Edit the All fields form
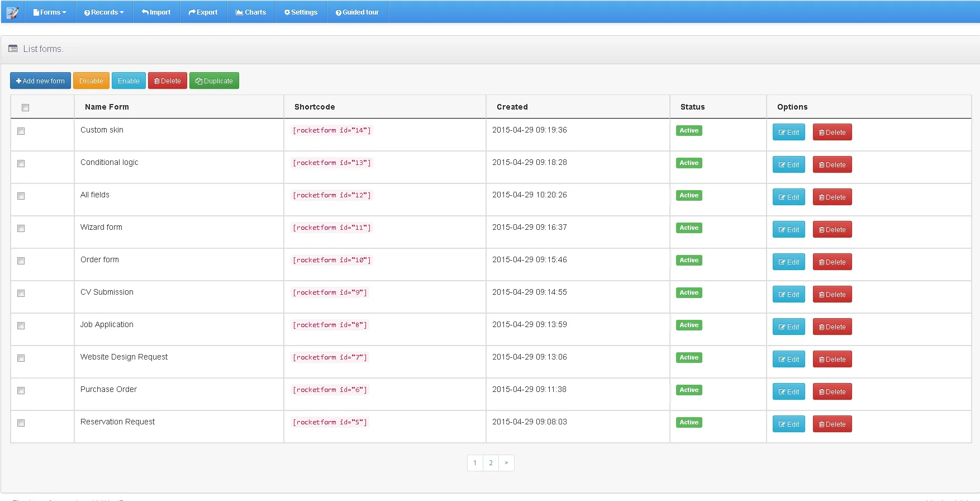This screenshot has width=980, height=501. (789, 197)
